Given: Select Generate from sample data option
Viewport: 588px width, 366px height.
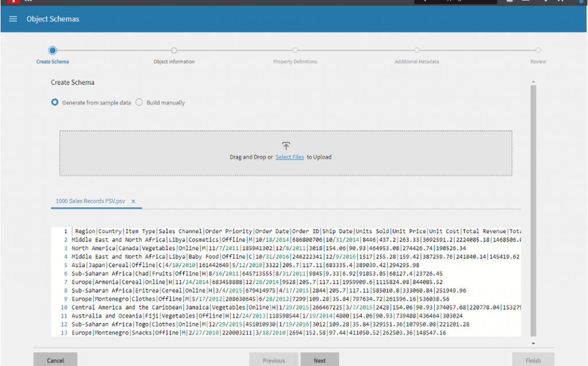Looking at the screenshot, I should click(x=55, y=103).
